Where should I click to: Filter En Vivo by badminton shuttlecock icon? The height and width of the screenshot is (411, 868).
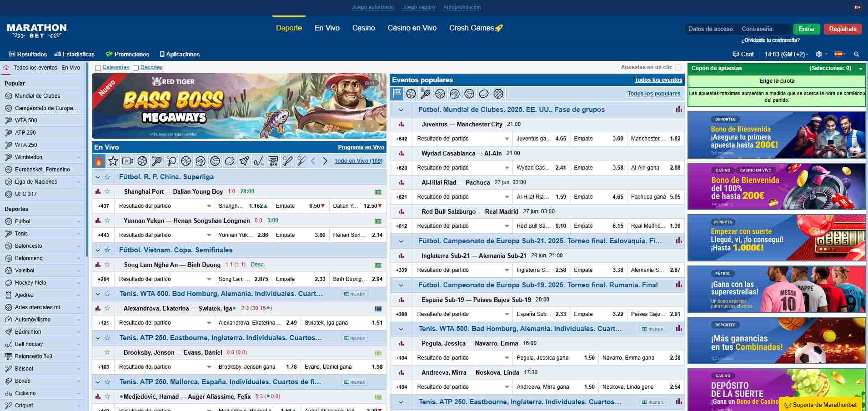244,161
